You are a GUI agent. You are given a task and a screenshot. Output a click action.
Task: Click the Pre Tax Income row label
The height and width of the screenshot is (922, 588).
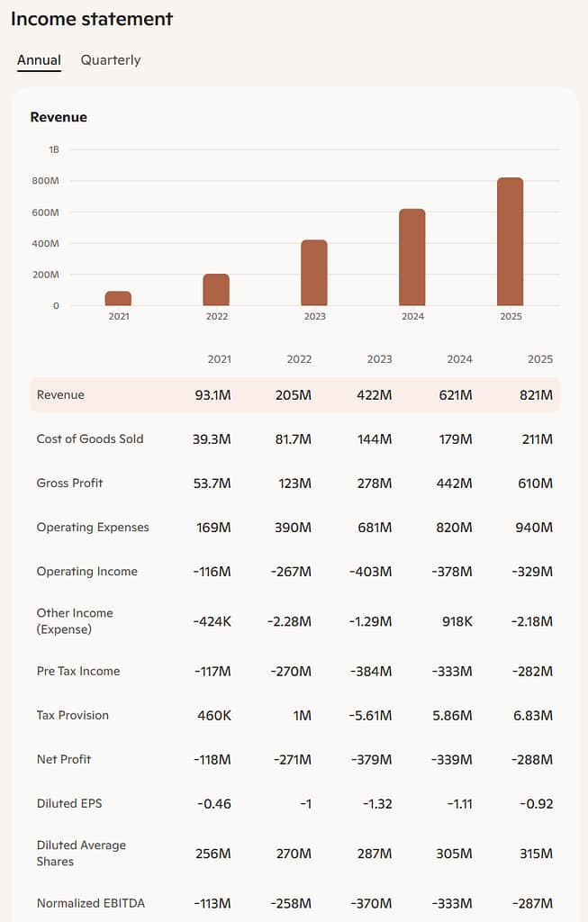[x=78, y=671]
